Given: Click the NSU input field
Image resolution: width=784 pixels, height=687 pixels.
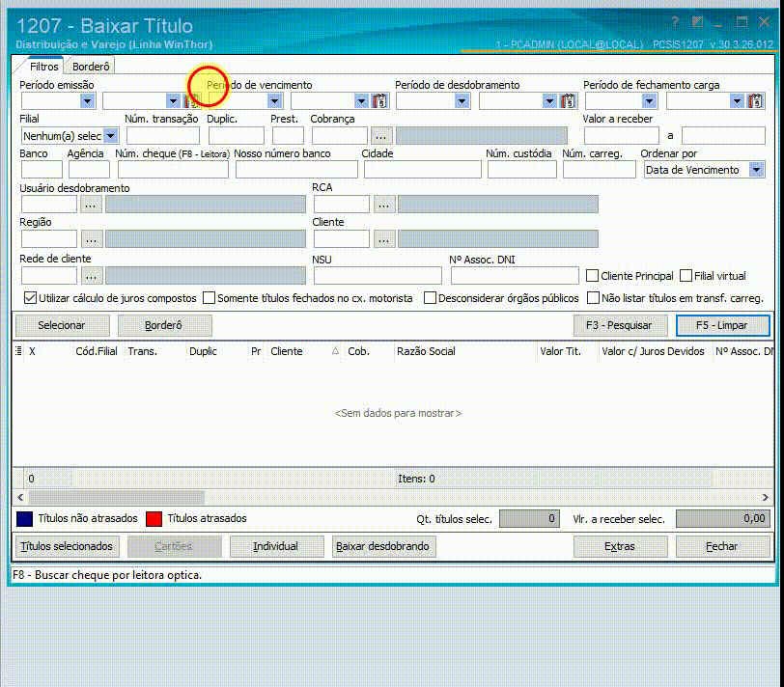Looking at the screenshot, I should 378,275.
